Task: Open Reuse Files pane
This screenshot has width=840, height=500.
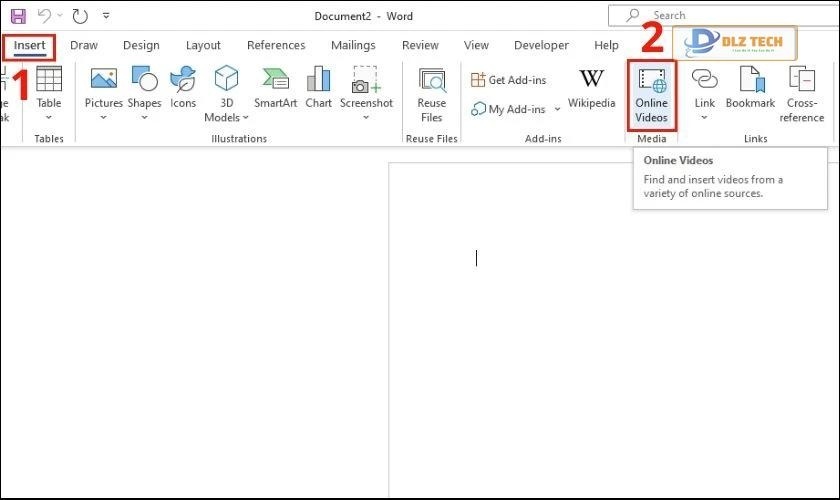Action: [432, 95]
